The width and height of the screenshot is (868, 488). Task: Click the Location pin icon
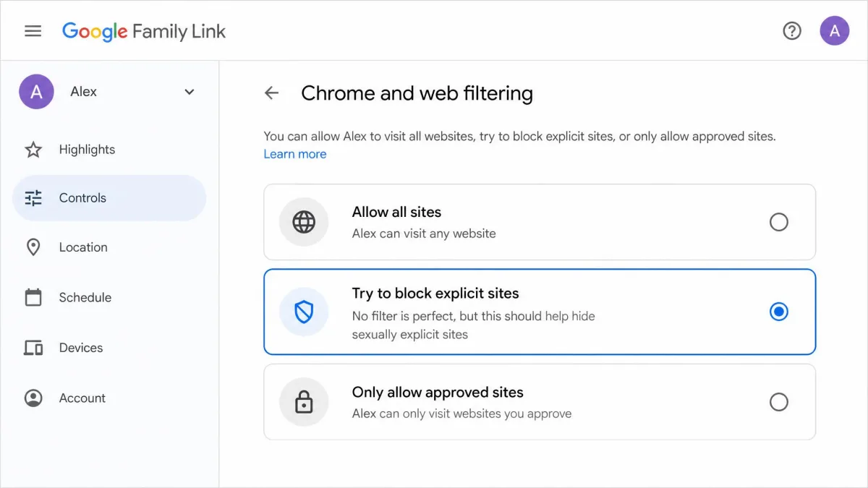coord(33,247)
